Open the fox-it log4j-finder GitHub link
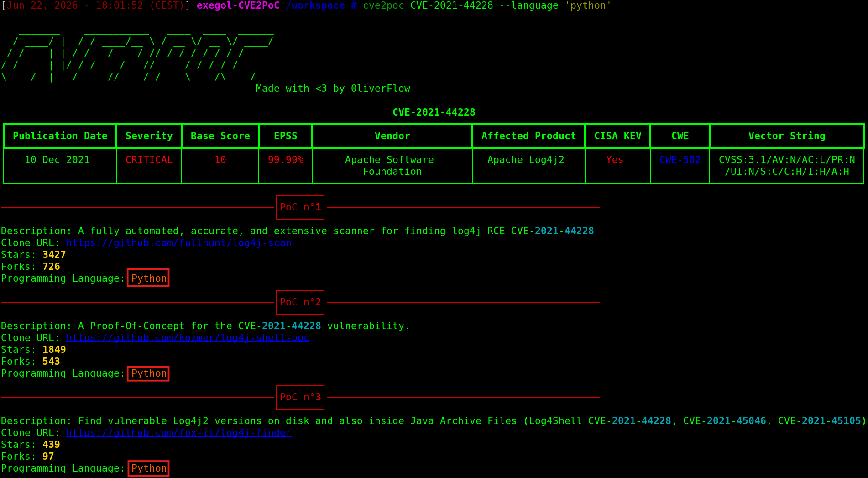 (179, 433)
